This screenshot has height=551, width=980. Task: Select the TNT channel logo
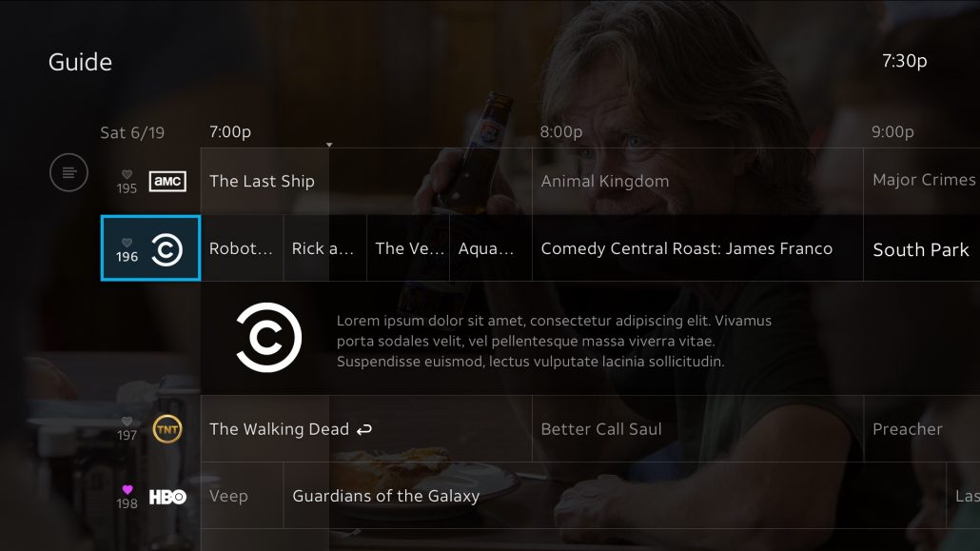[167, 429]
